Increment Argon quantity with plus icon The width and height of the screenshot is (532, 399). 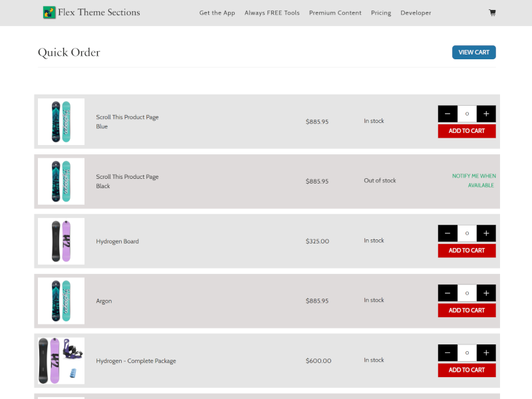(x=486, y=293)
